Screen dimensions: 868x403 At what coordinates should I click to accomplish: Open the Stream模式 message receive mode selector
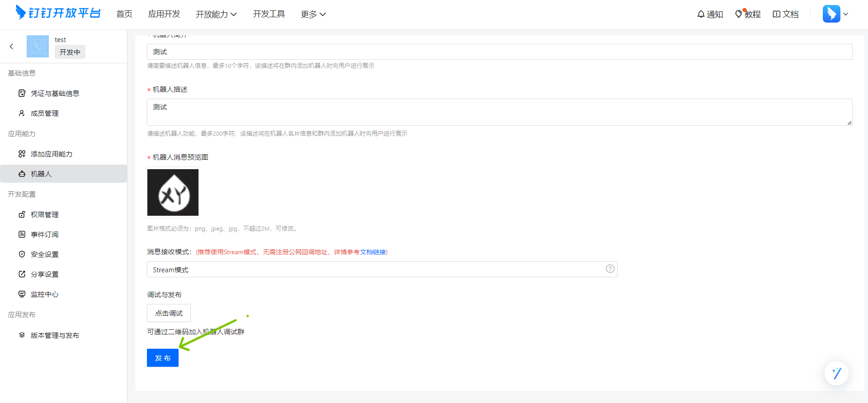pyautogui.click(x=375, y=270)
